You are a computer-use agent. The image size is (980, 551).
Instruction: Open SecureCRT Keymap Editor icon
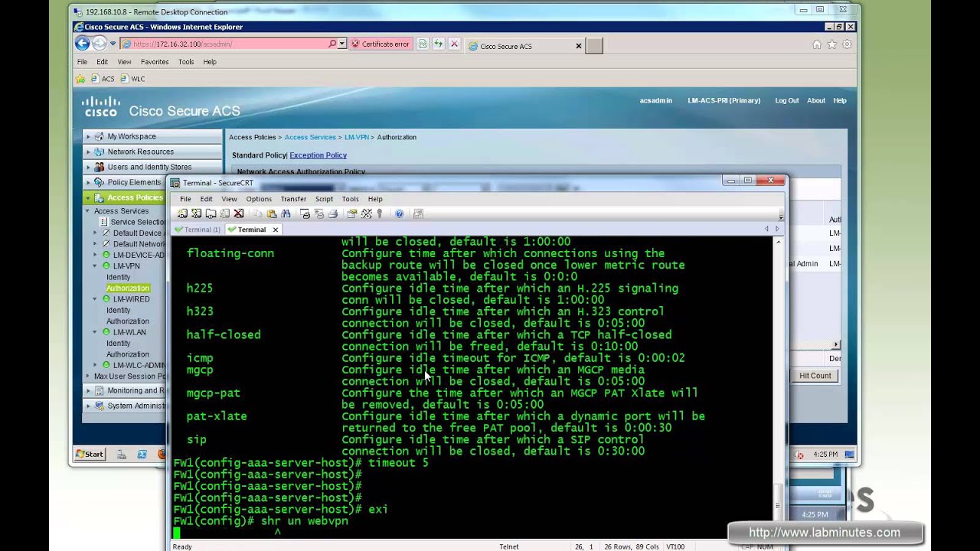click(x=367, y=214)
